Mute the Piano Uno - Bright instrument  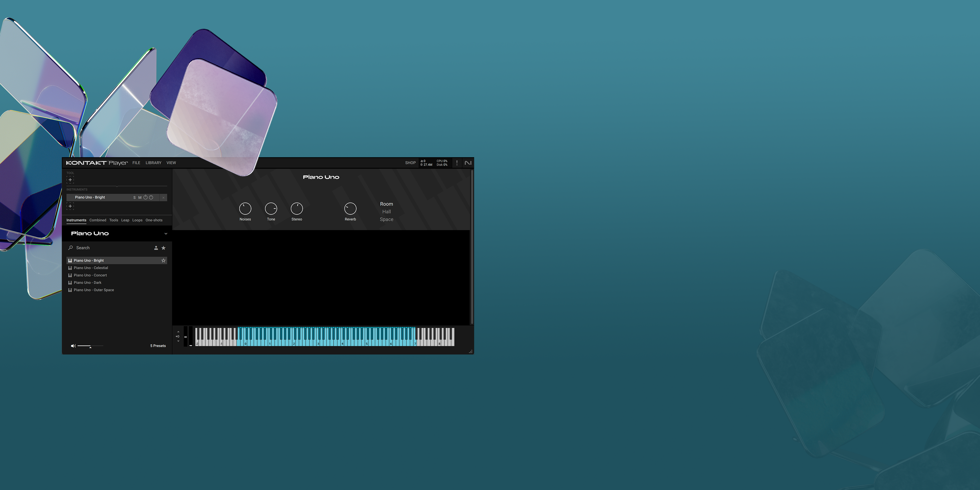[140, 198]
